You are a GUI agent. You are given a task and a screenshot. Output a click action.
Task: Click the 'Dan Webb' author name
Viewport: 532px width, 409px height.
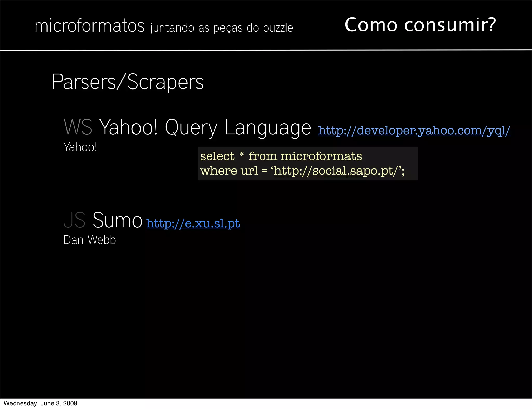(89, 240)
